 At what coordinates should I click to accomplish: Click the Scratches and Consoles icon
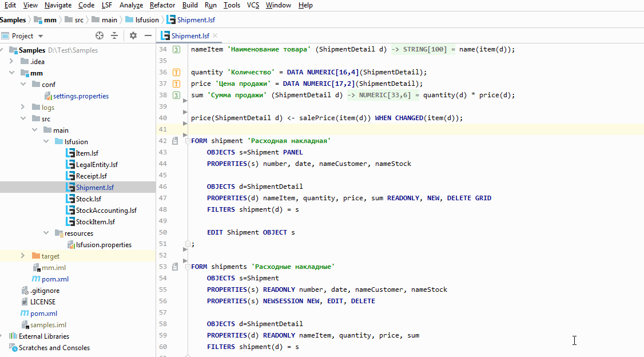pyautogui.click(x=13, y=347)
